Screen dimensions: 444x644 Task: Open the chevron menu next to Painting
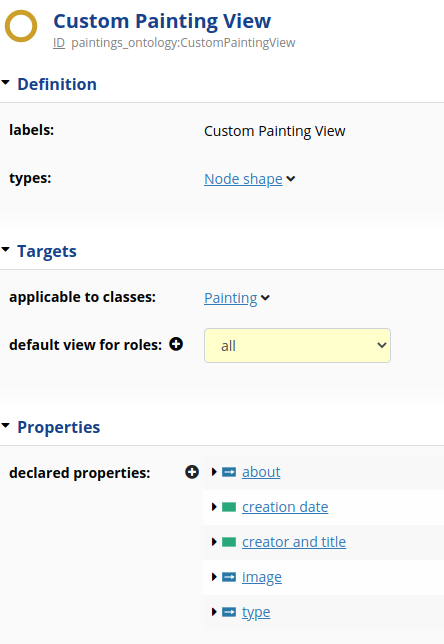[265, 298]
